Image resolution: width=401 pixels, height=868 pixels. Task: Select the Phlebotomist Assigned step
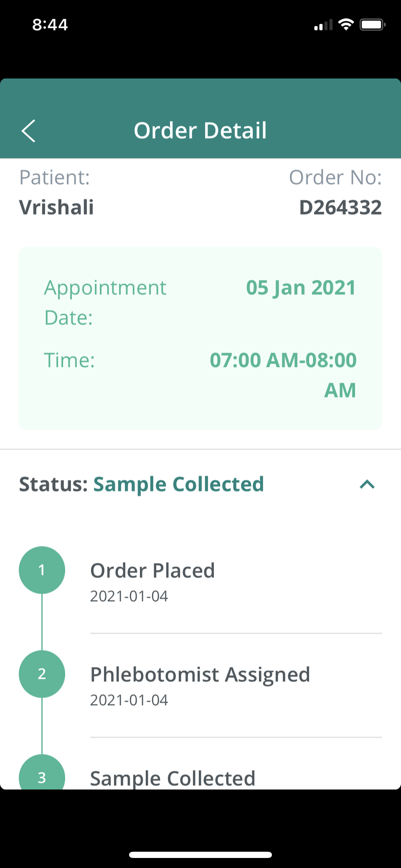tap(200, 675)
